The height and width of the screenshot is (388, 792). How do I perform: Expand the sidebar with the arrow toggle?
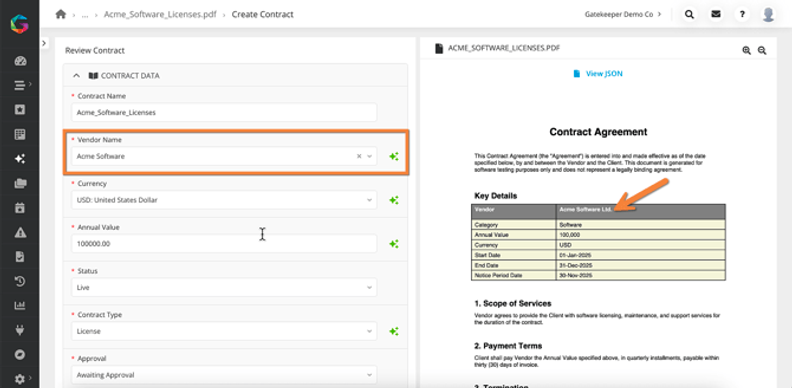44,43
